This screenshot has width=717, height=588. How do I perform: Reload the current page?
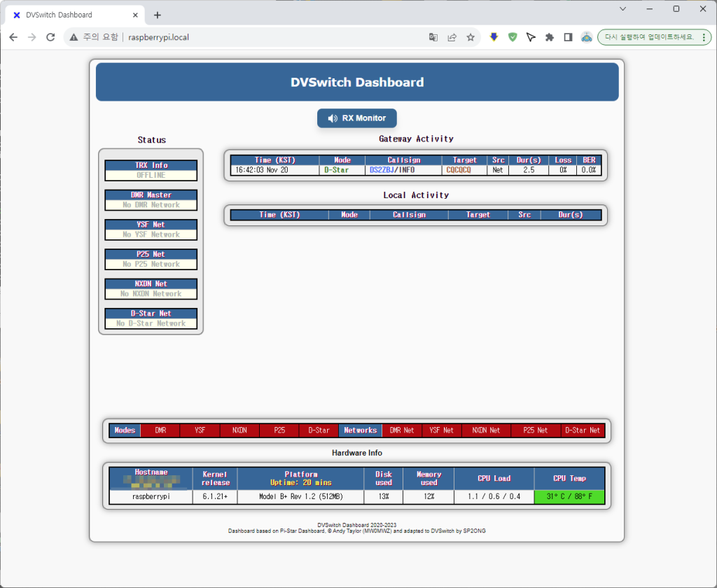pos(50,37)
